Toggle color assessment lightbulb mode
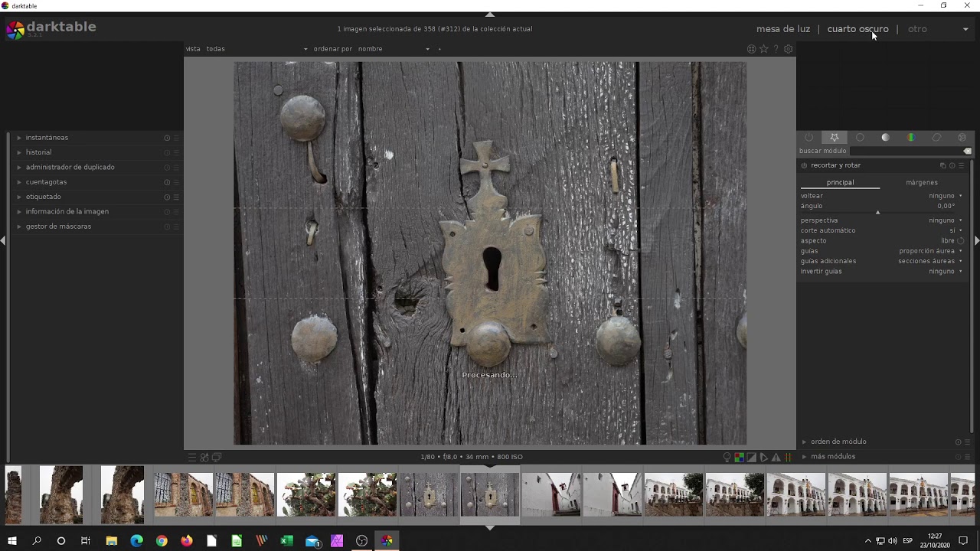Screen dimensions: 980x551 point(727,458)
